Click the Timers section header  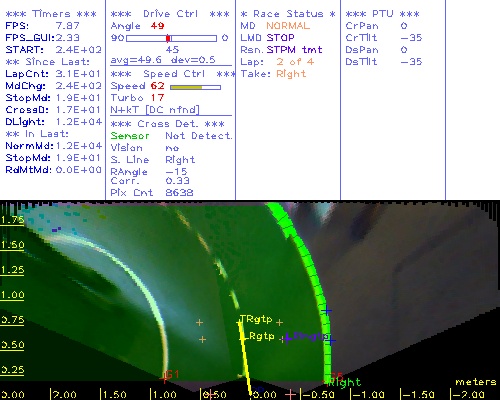coord(51,14)
